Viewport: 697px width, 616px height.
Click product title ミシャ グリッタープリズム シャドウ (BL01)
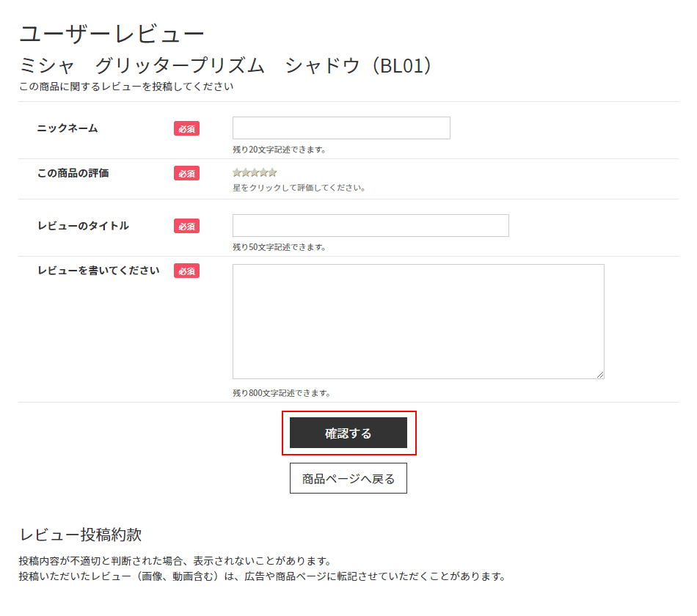(x=225, y=65)
